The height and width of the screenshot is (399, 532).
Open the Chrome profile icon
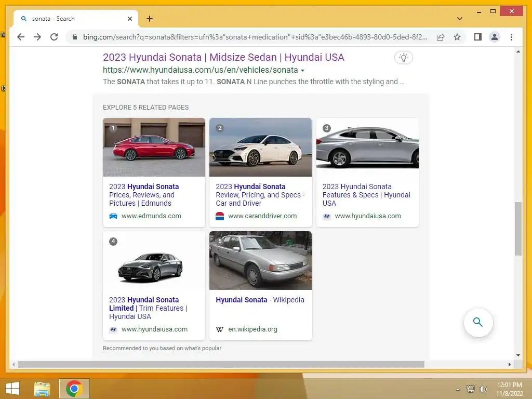(495, 37)
